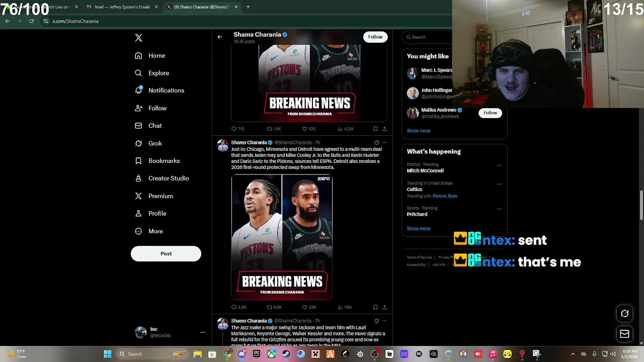The image size is (644, 362).
Task: Open Grok explain icon on the Jazz tweet
Action: click(376, 321)
